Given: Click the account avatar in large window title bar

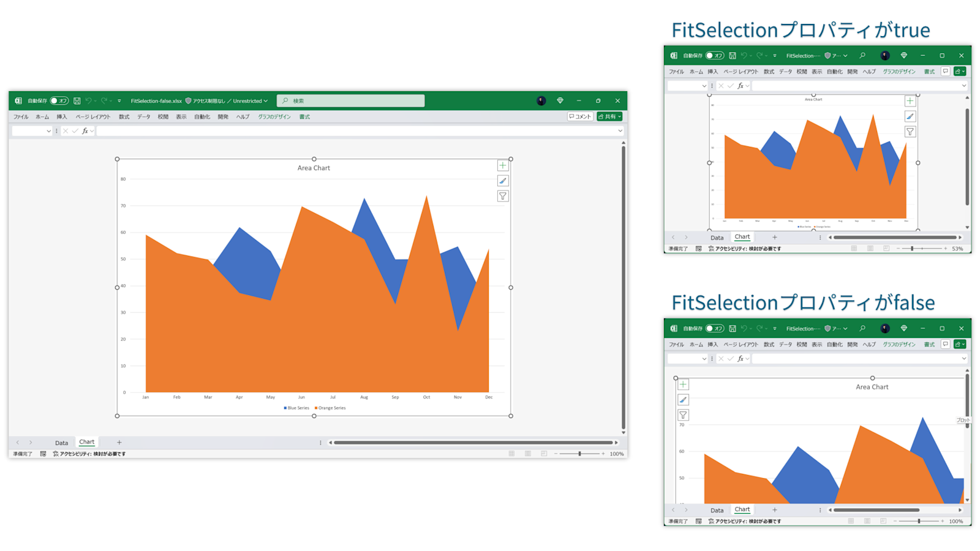Looking at the screenshot, I should click(541, 101).
